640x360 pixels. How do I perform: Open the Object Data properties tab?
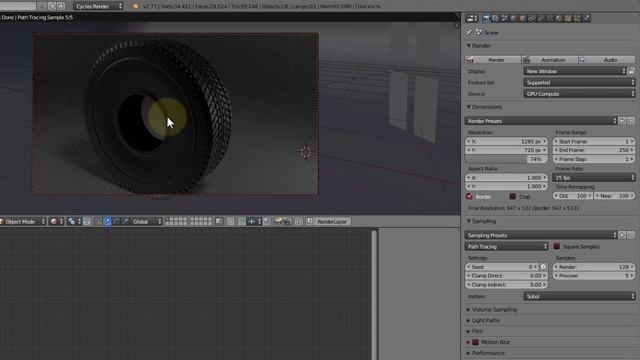click(550, 18)
